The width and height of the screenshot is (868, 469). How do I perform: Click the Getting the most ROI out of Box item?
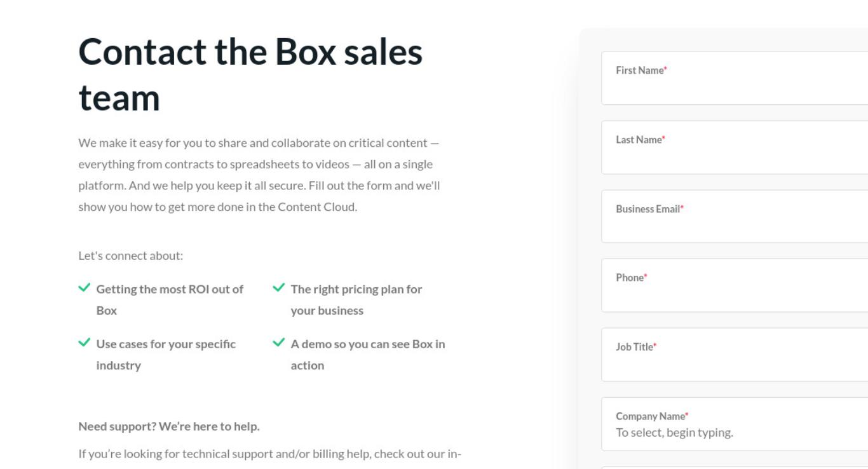pyautogui.click(x=170, y=300)
